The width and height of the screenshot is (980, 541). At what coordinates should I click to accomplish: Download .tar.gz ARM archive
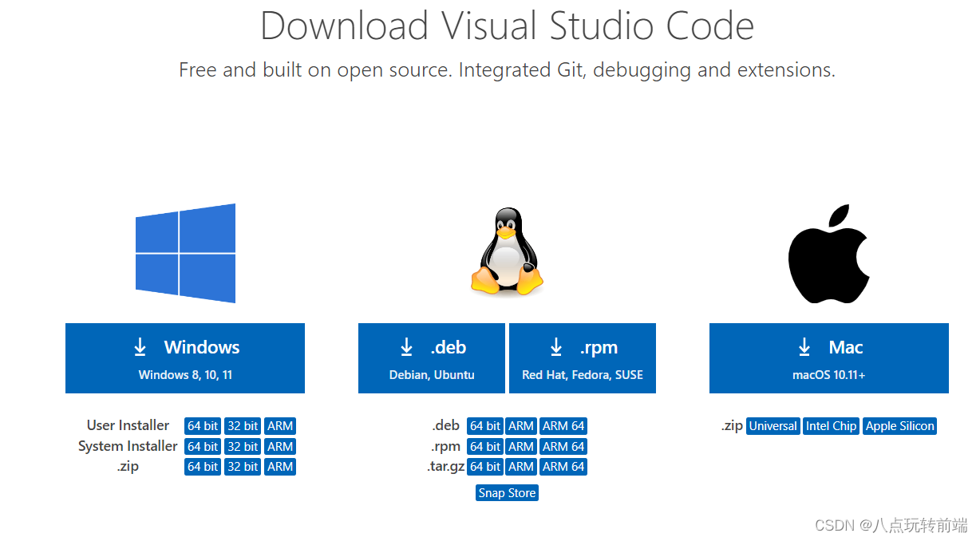(521, 467)
